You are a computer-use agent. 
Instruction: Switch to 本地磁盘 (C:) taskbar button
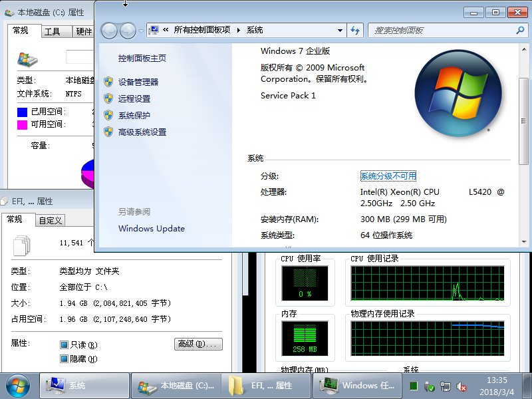pyautogui.click(x=176, y=386)
